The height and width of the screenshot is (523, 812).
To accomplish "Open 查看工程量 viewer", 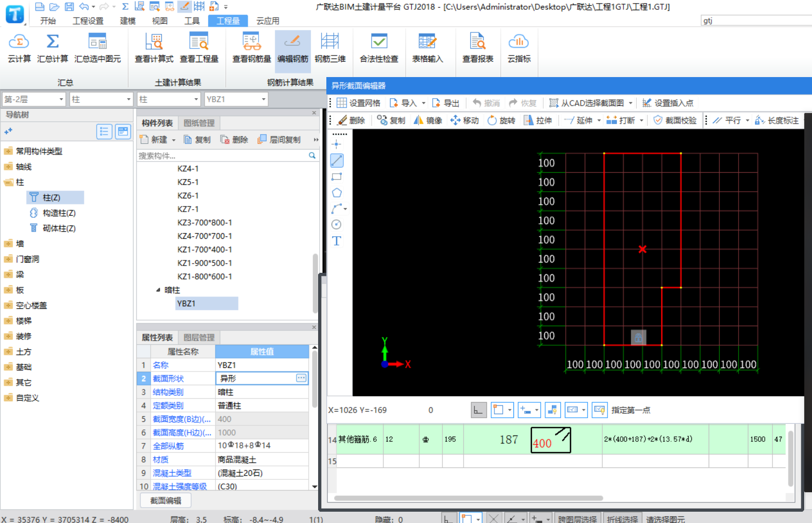I will coord(199,48).
